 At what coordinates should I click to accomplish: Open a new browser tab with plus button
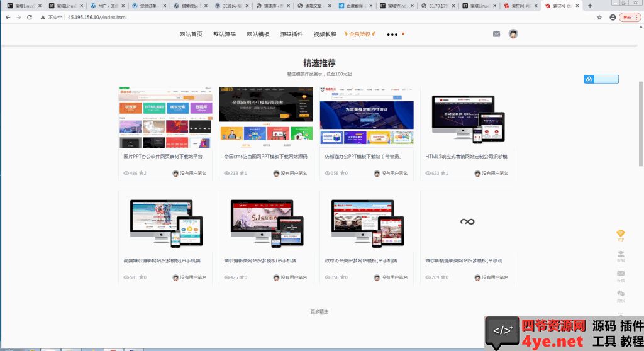point(589,6)
